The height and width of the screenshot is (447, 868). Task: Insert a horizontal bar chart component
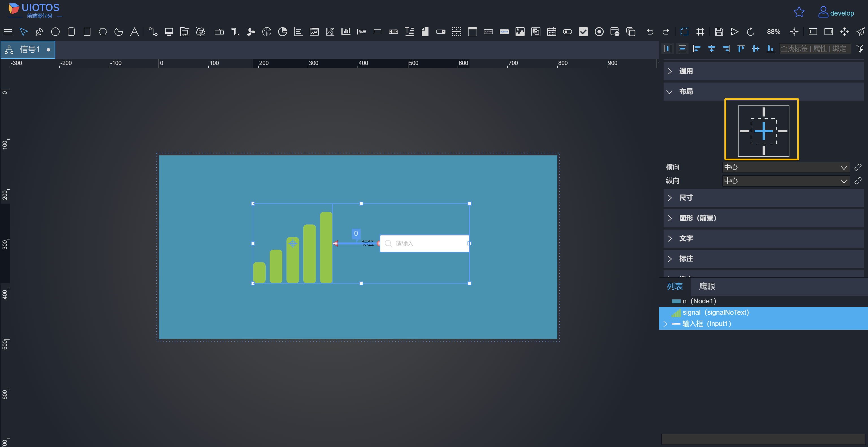click(x=298, y=32)
